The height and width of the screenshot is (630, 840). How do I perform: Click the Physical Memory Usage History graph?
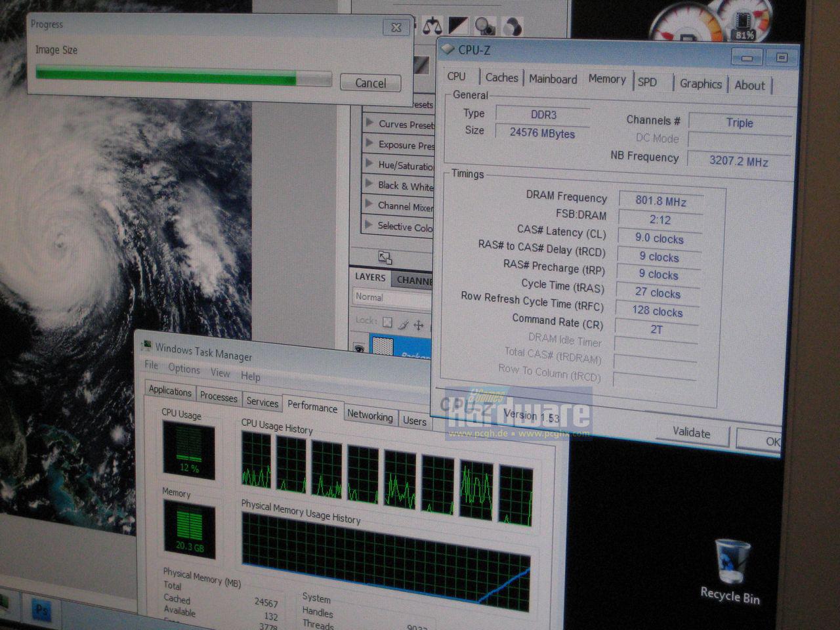tap(386, 563)
